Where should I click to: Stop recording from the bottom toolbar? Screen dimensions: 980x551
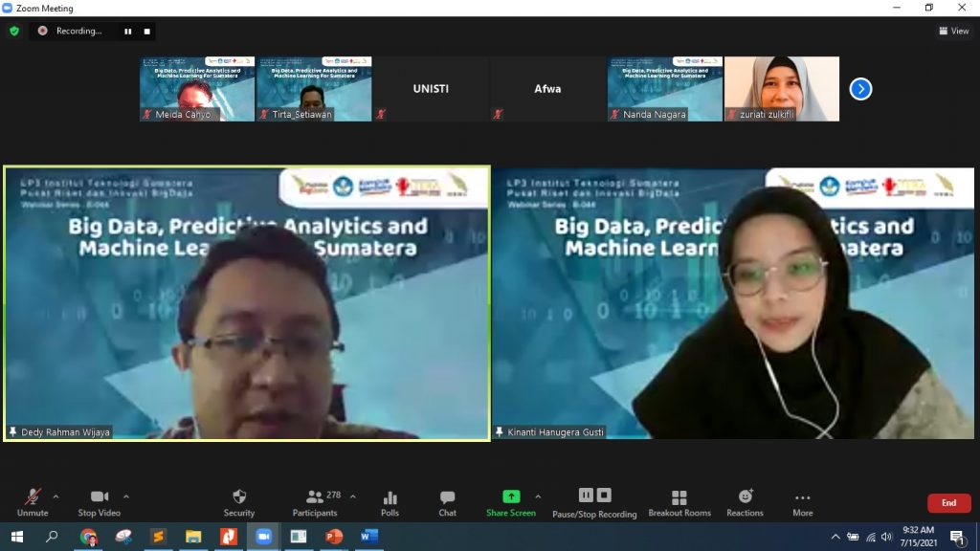point(604,496)
